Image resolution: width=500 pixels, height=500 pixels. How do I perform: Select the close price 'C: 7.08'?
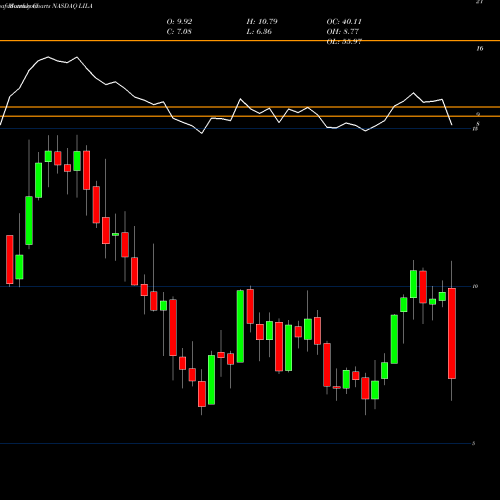[x=179, y=32]
